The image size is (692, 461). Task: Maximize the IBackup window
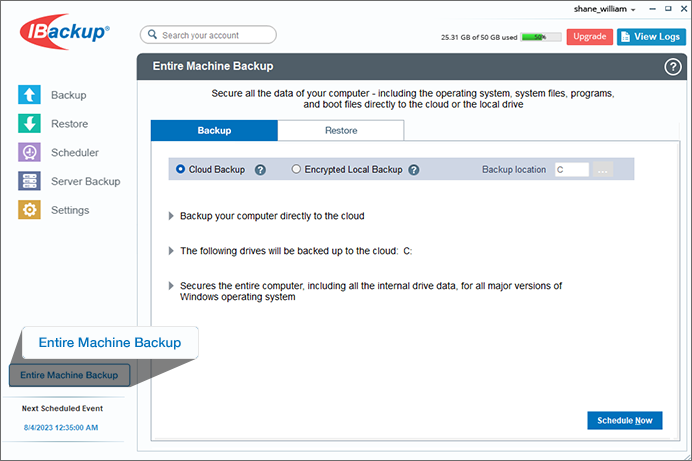pos(668,8)
